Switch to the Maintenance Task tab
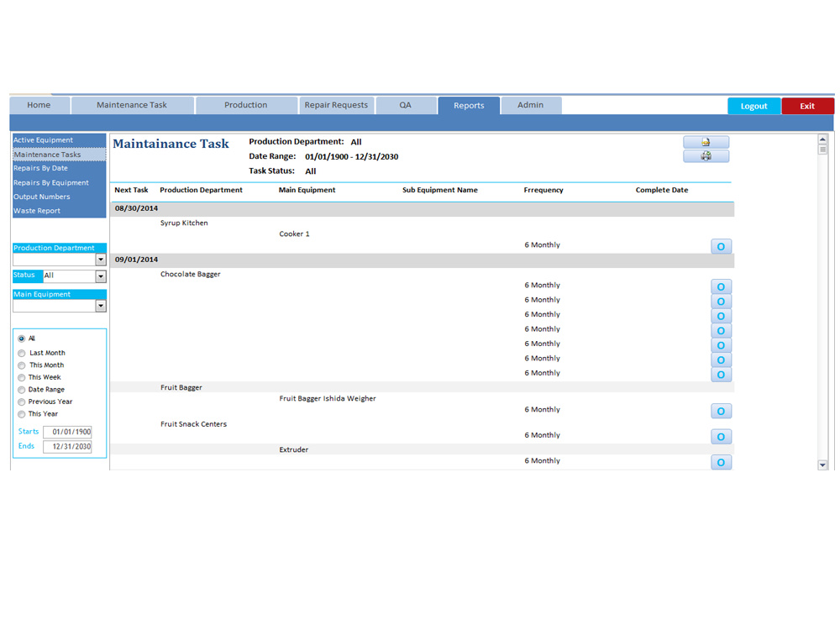Viewport: 840px width, 630px height. (132, 105)
